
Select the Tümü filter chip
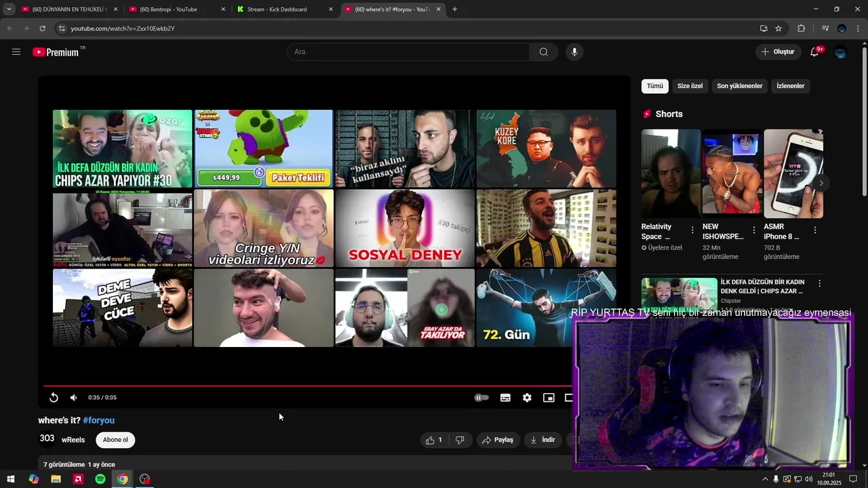click(x=655, y=86)
